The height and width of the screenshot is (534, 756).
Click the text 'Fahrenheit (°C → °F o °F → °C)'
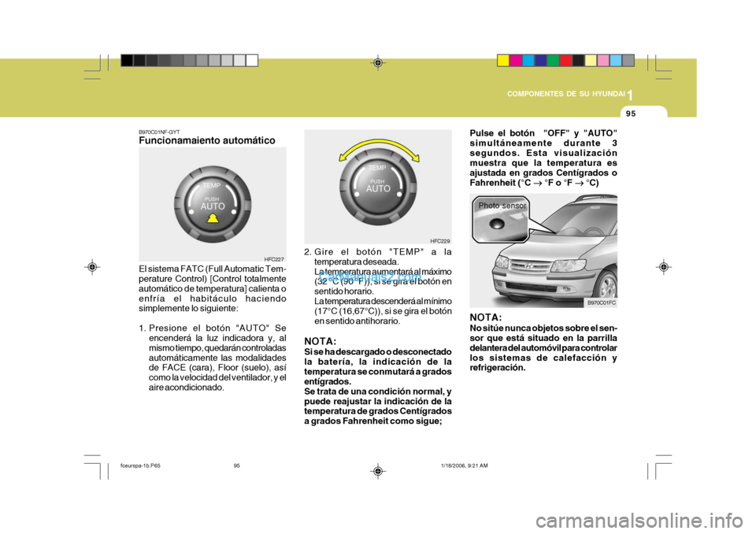[534, 183]
